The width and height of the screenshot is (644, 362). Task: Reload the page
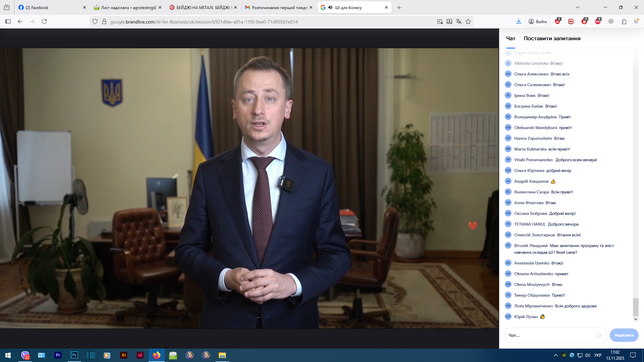[x=44, y=22]
